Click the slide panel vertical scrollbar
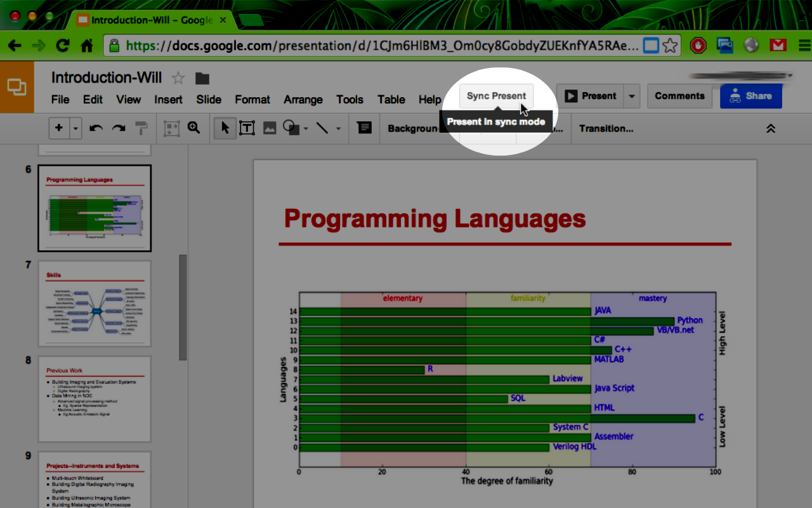The width and height of the screenshot is (812, 508). [x=183, y=307]
